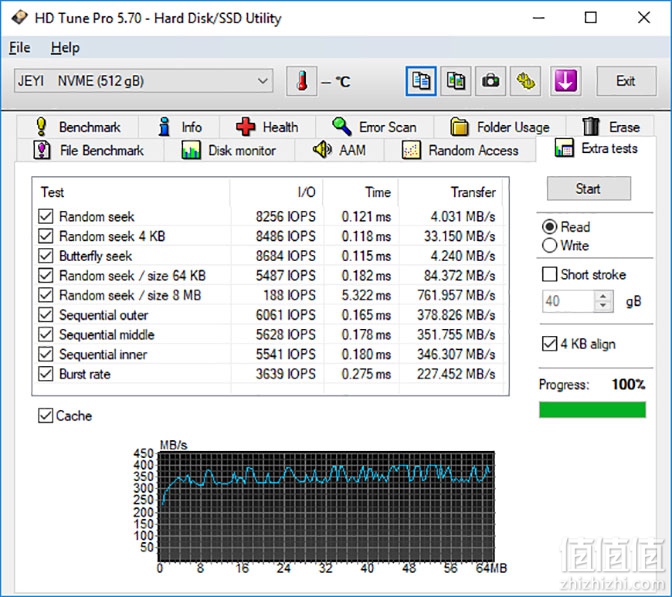Open options via yellow gears icon
672x597 pixels.
tap(525, 81)
